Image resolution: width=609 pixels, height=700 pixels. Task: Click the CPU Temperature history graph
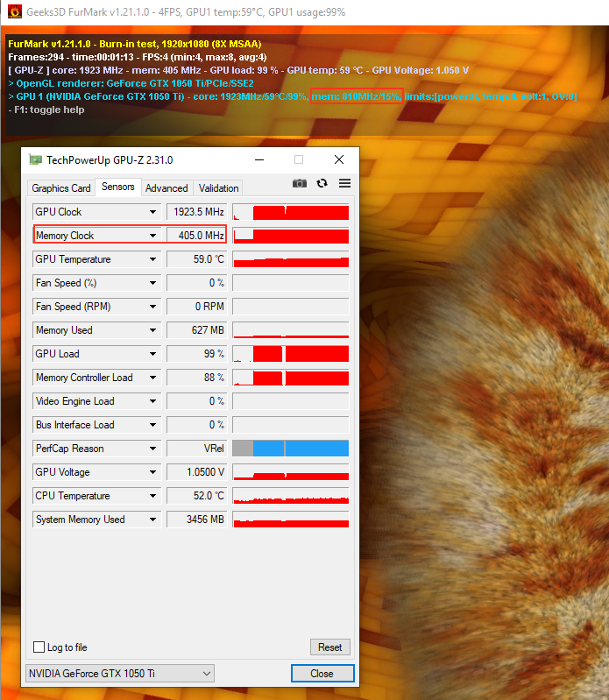pyautogui.click(x=291, y=496)
